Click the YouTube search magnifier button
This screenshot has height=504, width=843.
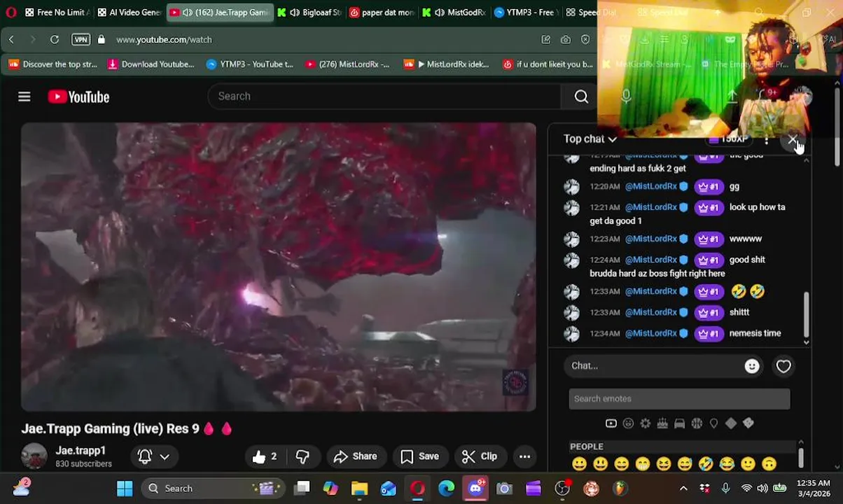pyautogui.click(x=581, y=97)
